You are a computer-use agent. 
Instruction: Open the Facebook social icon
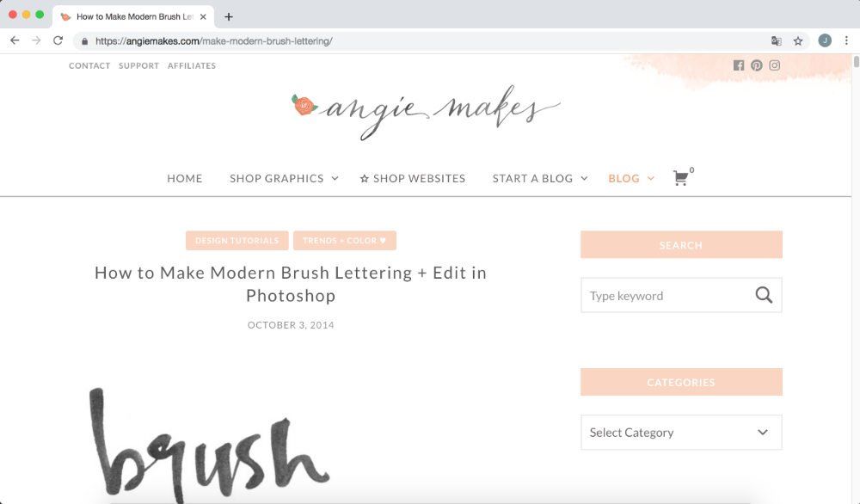[x=739, y=65]
